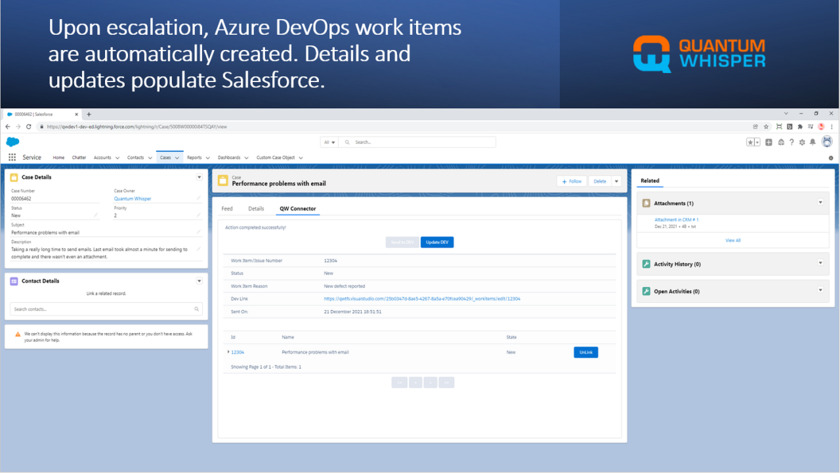Expand the Cases nav dropdown chevron
Screen dimensions: 840x473
(x=177, y=158)
